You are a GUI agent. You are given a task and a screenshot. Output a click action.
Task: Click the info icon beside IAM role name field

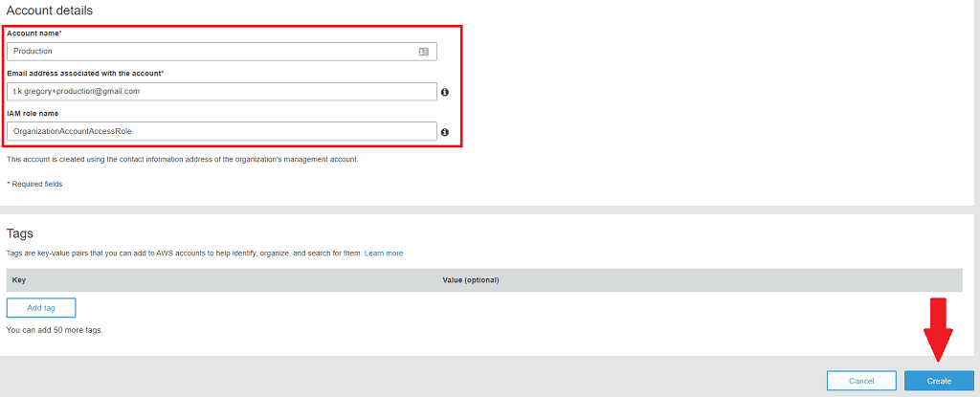click(445, 133)
